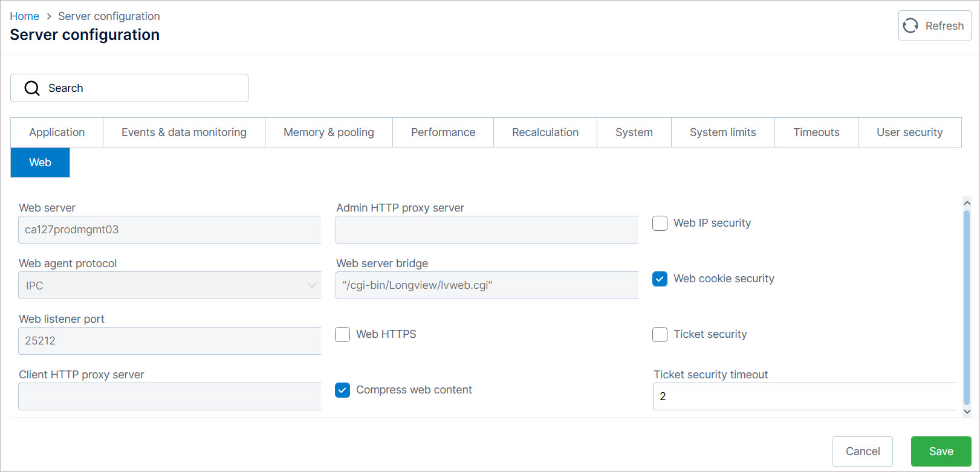Image resolution: width=980 pixels, height=472 pixels.
Task: Click the vertical scrollbar thumb
Action: click(967, 307)
